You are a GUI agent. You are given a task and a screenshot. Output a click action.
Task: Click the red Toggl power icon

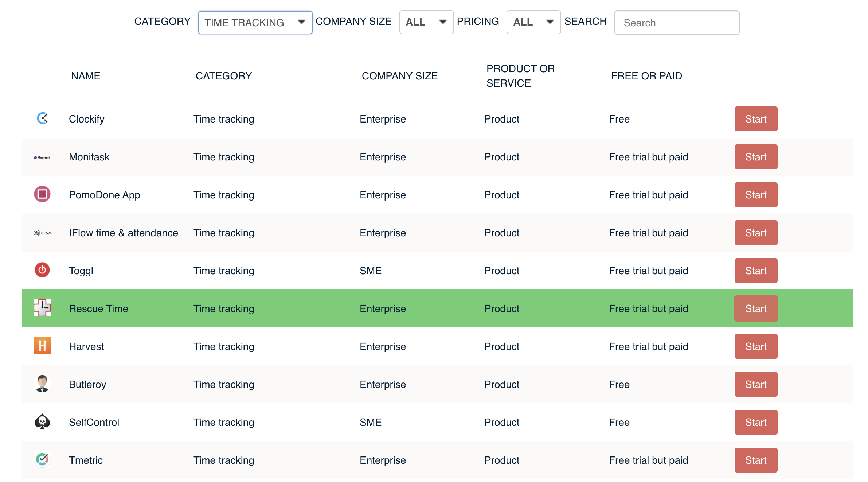[x=42, y=270]
